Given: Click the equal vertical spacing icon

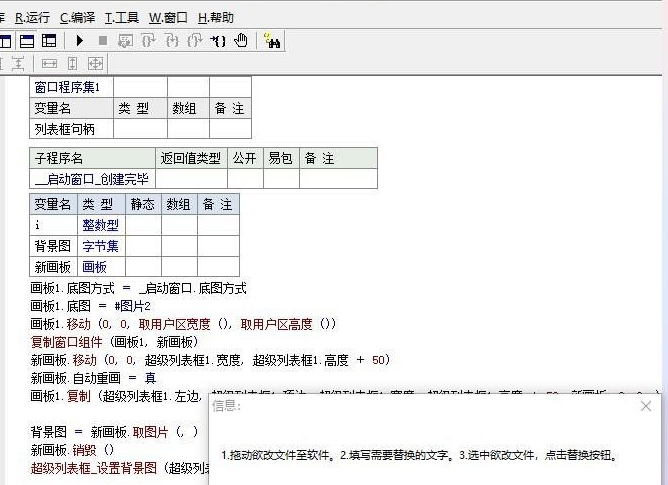Looking at the screenshot, I should coord(17,64).
